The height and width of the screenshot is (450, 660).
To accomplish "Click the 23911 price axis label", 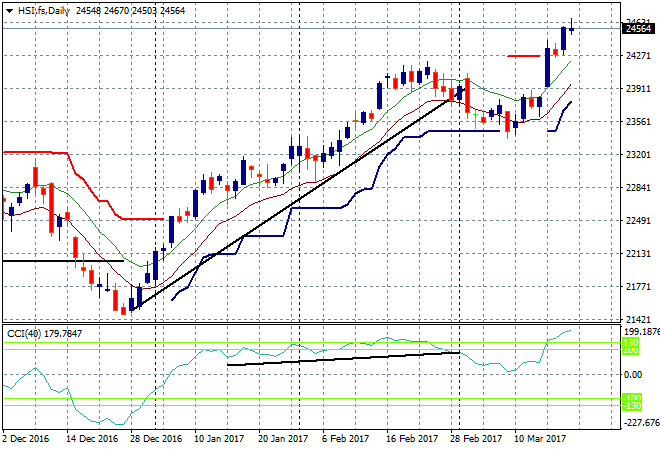I will click(x=638, y=89).
